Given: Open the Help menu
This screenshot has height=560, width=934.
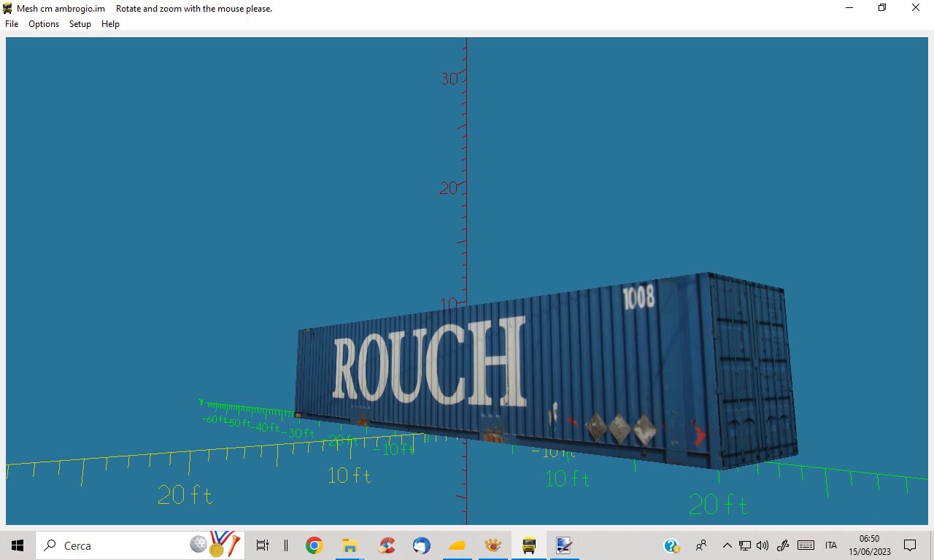Looking at the screenshot, I should 110,24.
